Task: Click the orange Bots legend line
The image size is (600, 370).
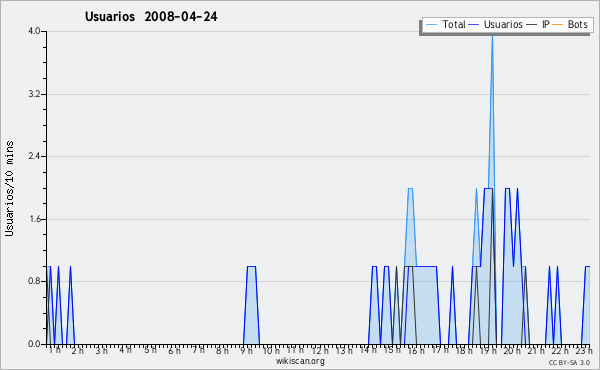Action: click(x=558, y=25)
